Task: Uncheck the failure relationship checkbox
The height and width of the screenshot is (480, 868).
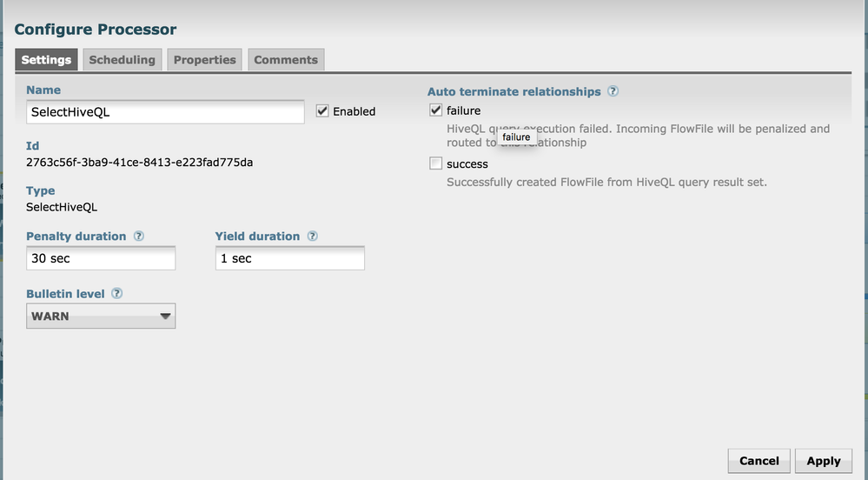Action: tap(436, 110)
